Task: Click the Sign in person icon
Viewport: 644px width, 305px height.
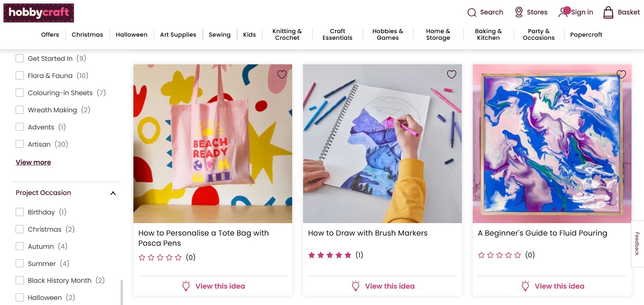Action: [564, 12]
